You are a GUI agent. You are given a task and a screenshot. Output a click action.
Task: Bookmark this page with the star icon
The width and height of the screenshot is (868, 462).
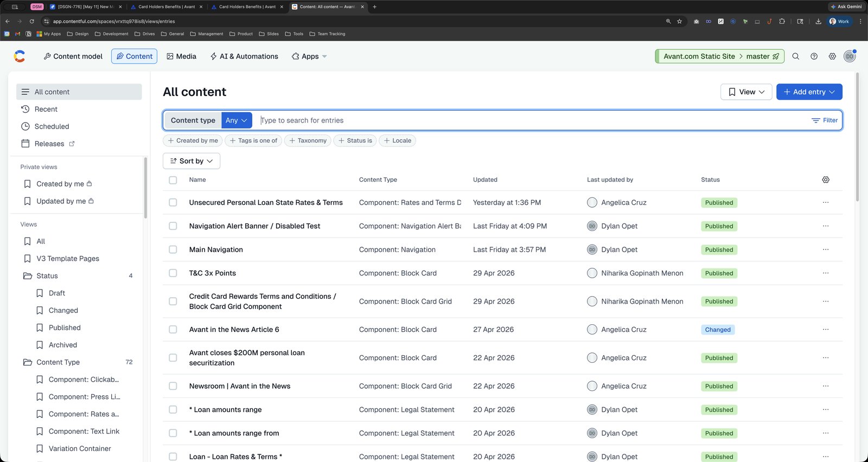tap(679, 21)
